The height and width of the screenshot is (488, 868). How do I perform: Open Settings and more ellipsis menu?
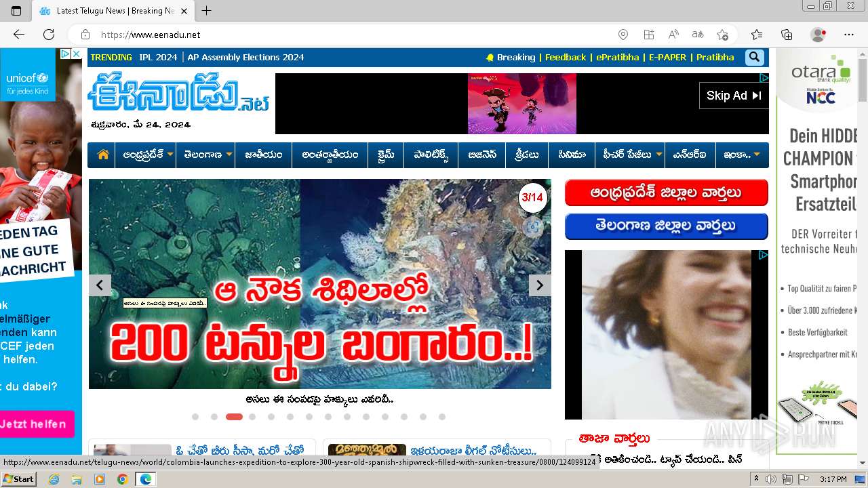coord(849,35)
